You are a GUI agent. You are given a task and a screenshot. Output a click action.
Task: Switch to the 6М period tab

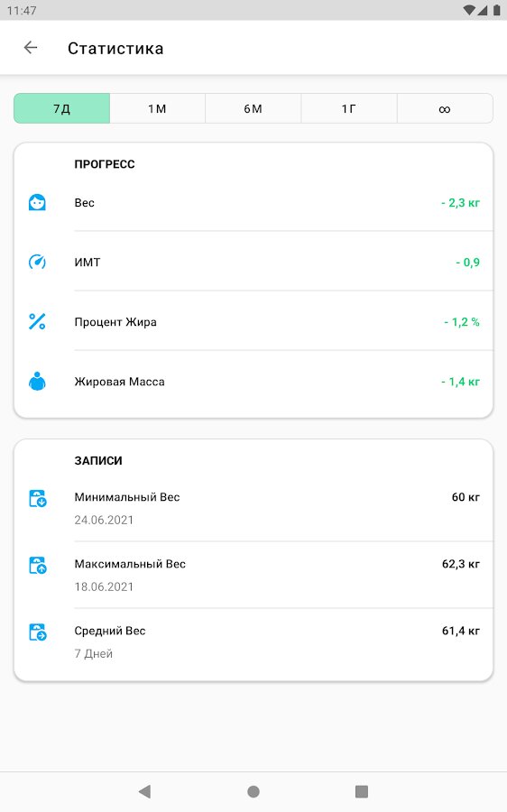(253, 108)
